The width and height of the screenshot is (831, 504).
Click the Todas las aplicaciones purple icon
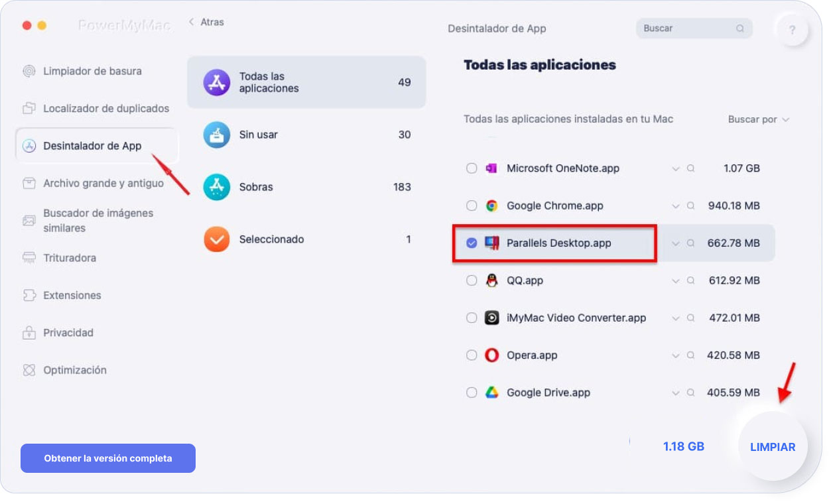216,82
